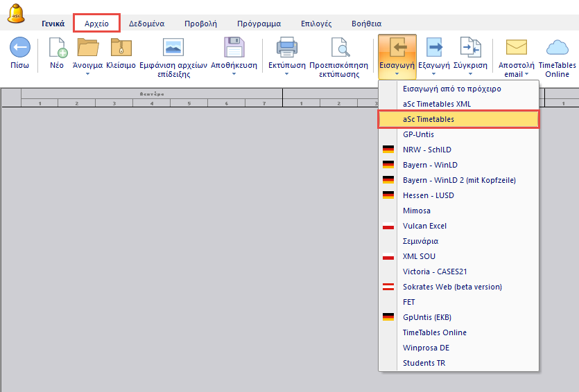Expand the Άνοιγμα dropdown arrow
The image size is (579, 392).
click(x=88, y=74)
